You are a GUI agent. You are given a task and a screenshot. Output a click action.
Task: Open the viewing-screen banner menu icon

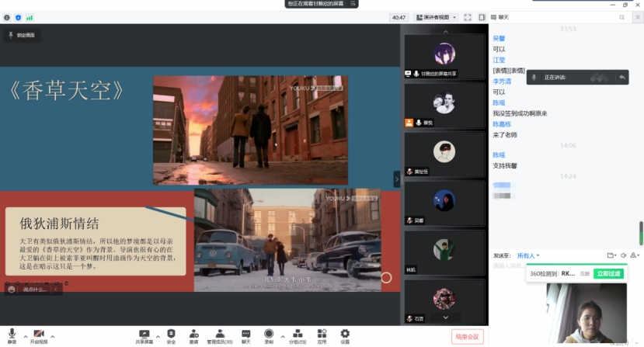click(x=353, y=3)
